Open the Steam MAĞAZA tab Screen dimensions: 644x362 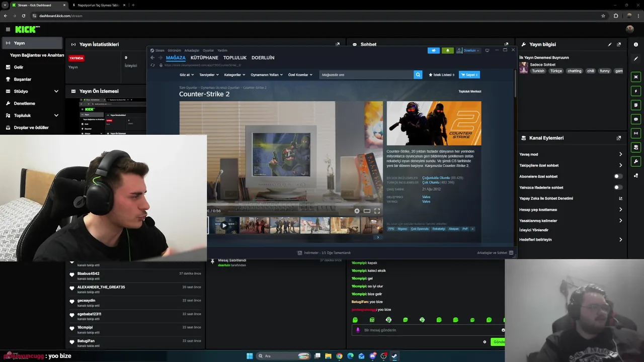pos(176,58)
